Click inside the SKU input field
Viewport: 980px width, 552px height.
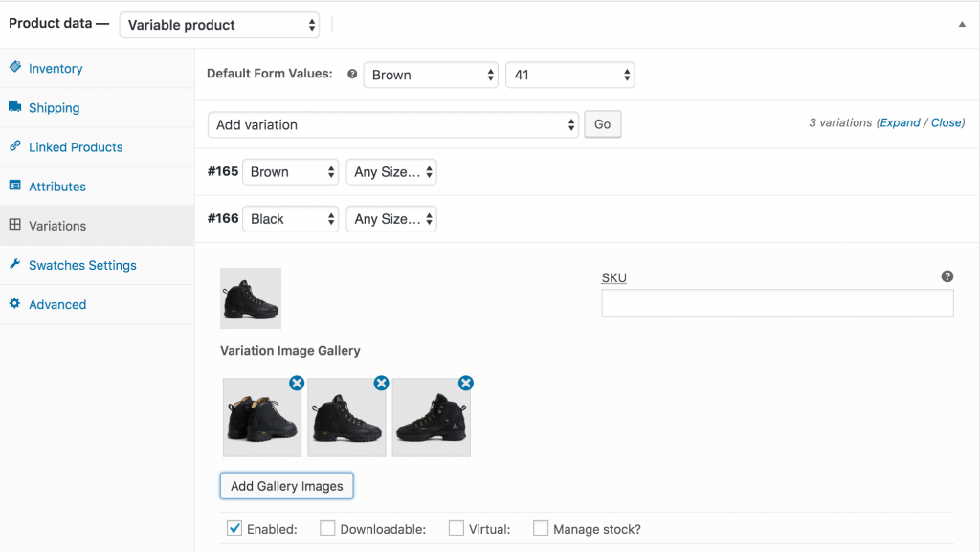[x=776, y=302]
